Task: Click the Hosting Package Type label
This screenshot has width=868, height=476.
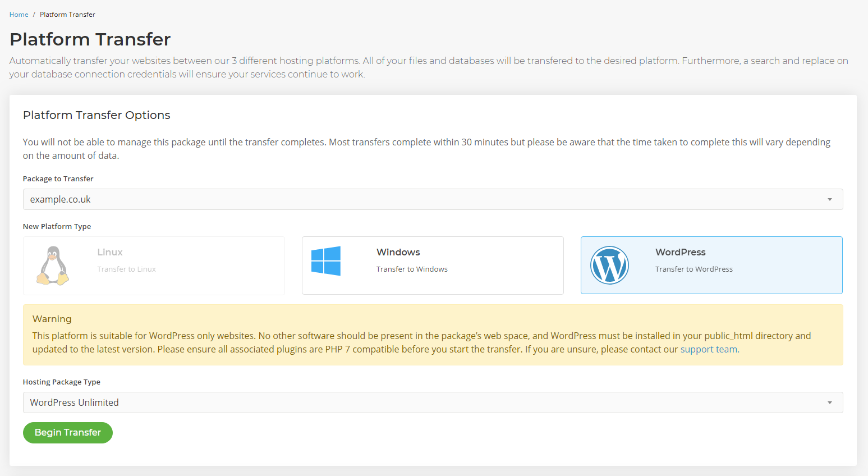Action: click(62, 382)
